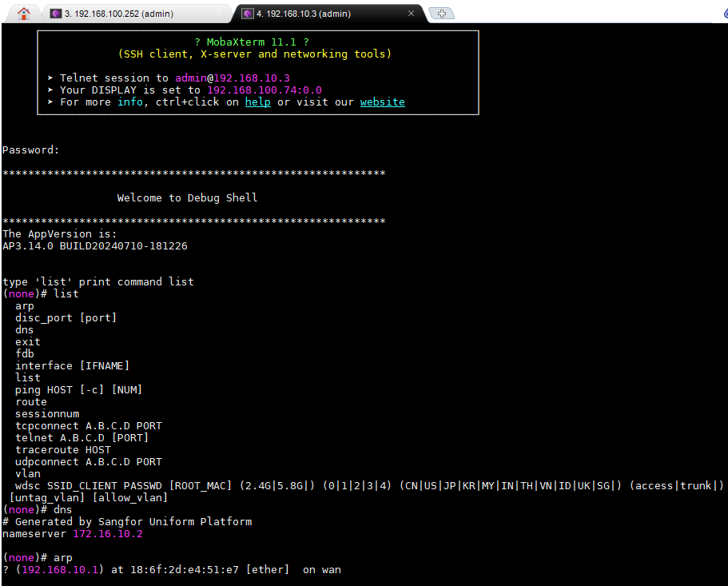This screenshot has height=586, width=728.
Task: Click the telnet host IP 192.168.10.3 in the banner
Action: click(x=251, y=78)
